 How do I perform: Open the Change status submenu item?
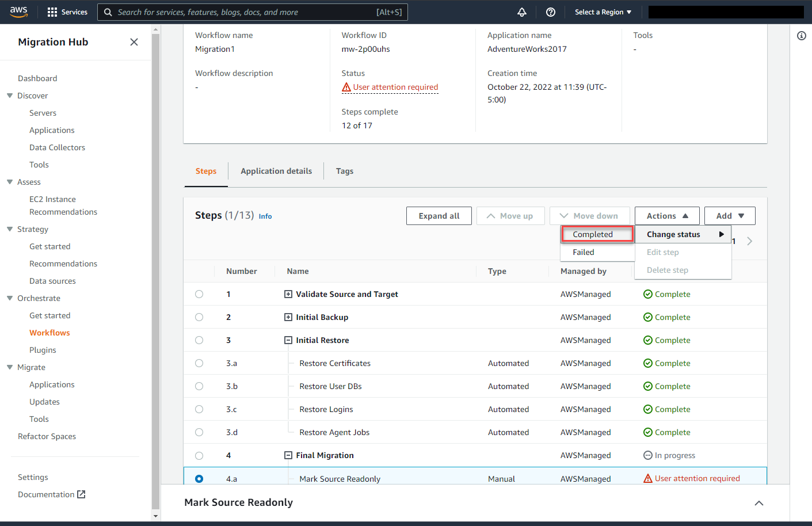pyautogui.click(x=683, y=234)
